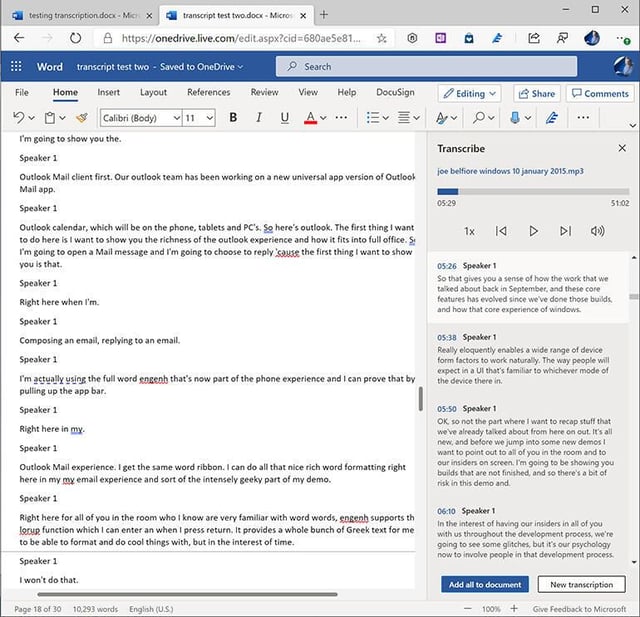Expand the ribbon display options chevron

pyautogui.click(x=633, y=125)
